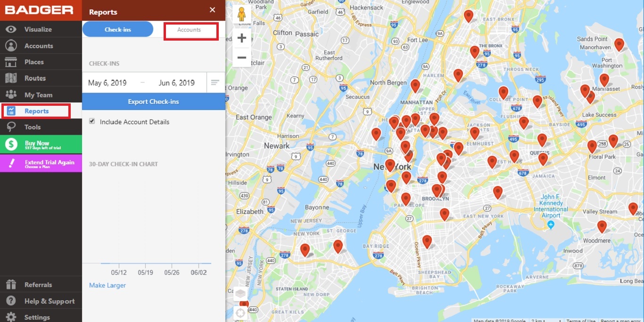Click the Buy Now dollar icon

[x=11, y=144]
